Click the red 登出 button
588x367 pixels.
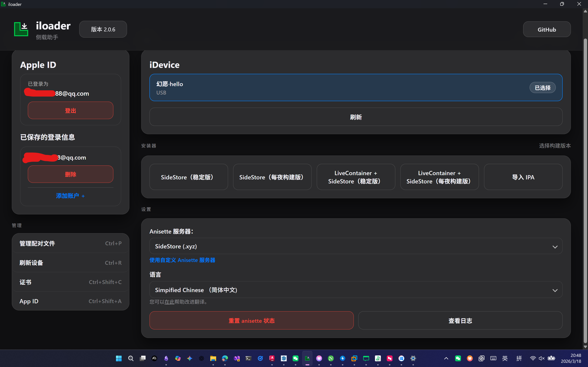click(x=70, y=111)
